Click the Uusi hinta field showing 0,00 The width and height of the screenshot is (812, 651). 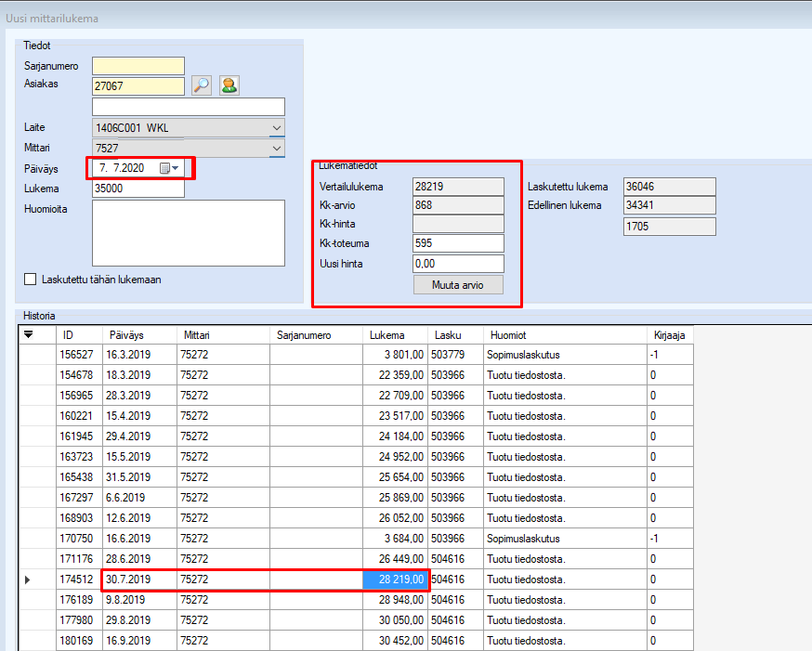pyautogui.click(x=458, y=264)
